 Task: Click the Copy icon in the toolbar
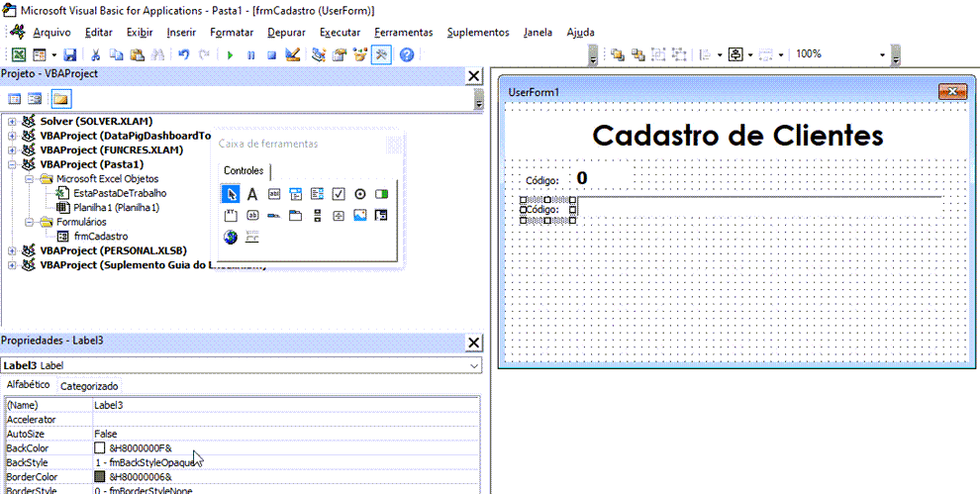click(x=116, y=55)
